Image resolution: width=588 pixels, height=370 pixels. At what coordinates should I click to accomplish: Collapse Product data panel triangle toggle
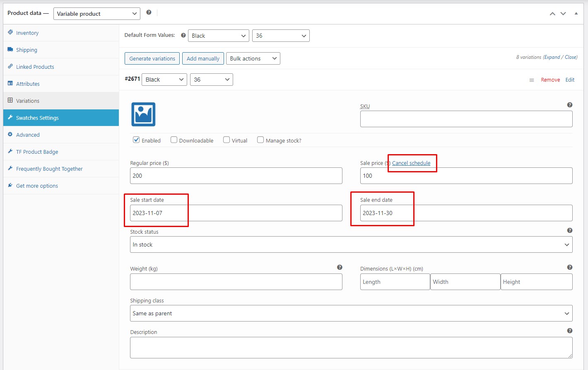tap(576, 13)
